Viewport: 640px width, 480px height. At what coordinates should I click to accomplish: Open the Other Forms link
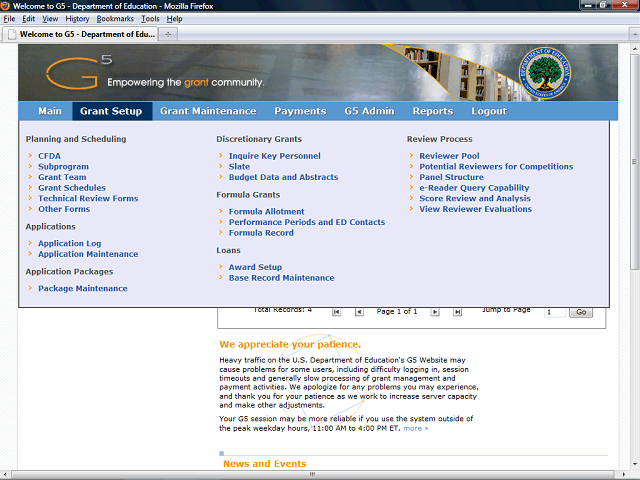pyautogui.click(x=64, y=209)
